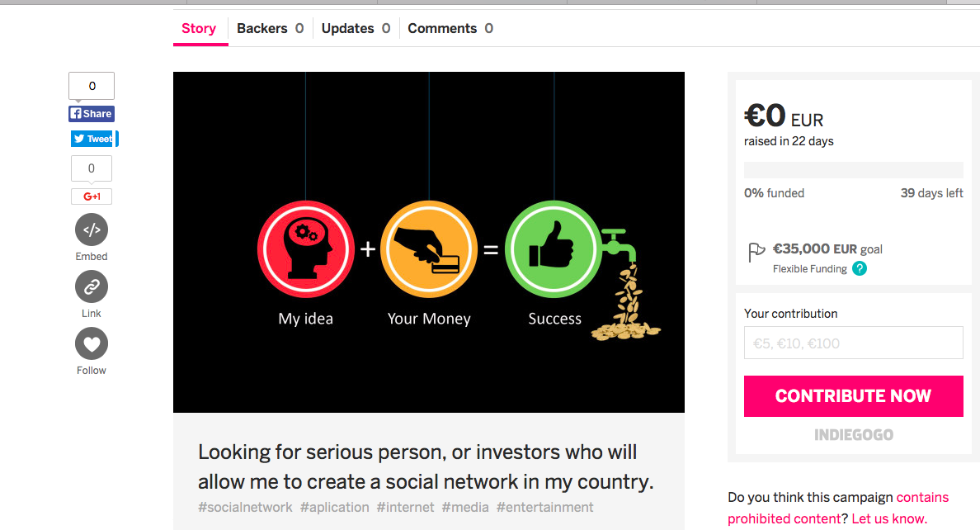Click the 'Let us know' link
This screenshot has height=530, width=980.
[x=889, y=518]
